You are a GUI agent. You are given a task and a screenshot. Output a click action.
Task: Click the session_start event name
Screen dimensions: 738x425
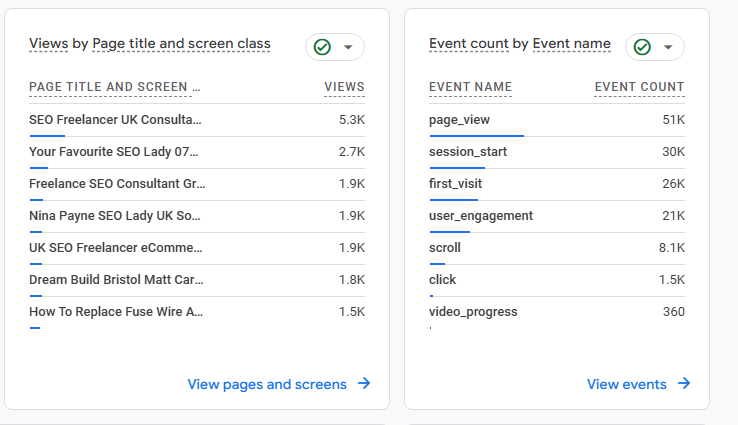[468, 152]
